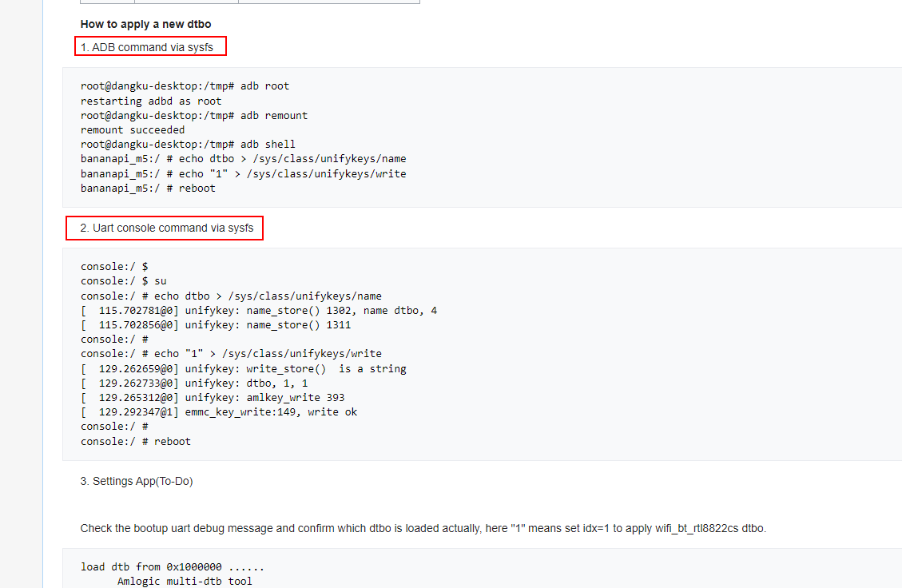This screenshot has width=902, height=588.
Task: Click the output line "restarting adbd as root"
Action: pos(151,101)
